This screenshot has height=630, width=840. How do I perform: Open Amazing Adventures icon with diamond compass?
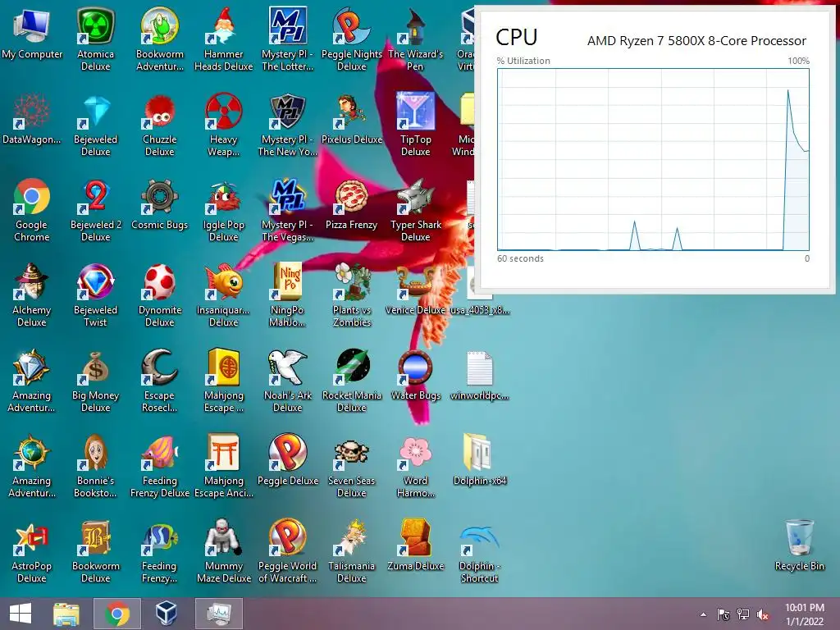click(32, 381)
